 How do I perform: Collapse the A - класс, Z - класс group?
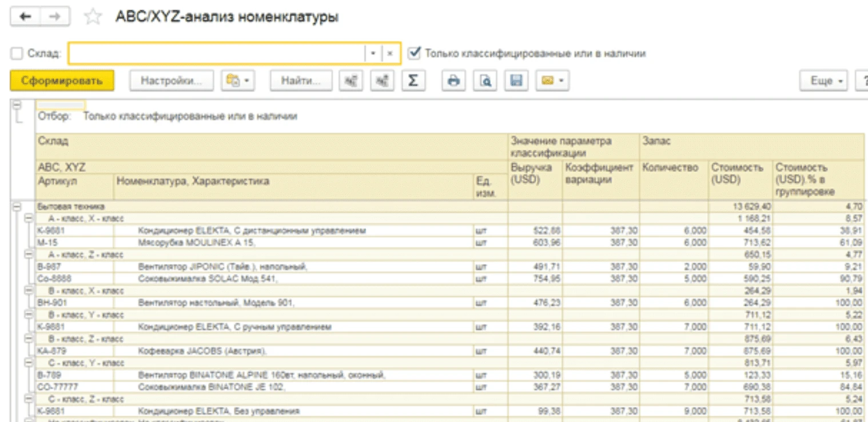[x=28, y=254]
